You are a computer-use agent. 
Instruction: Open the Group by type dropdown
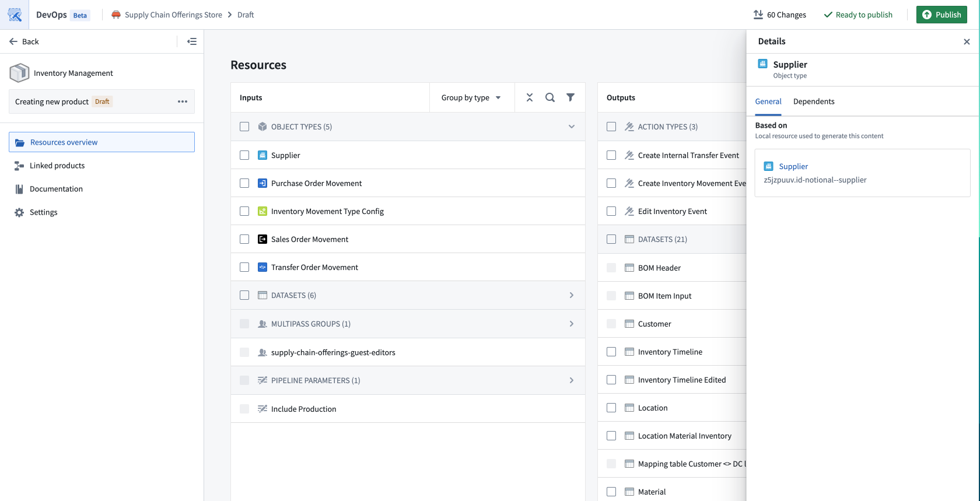tap(471, 97)
